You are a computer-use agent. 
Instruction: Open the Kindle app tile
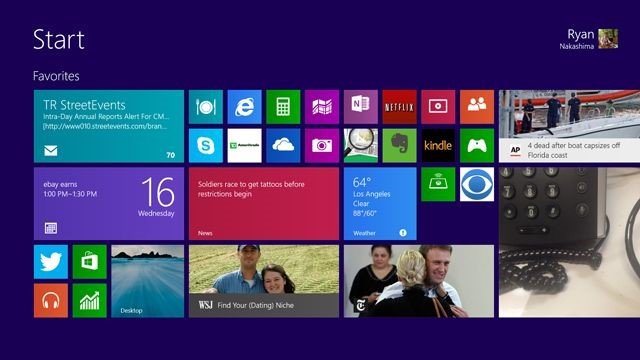tap(438, 146)
